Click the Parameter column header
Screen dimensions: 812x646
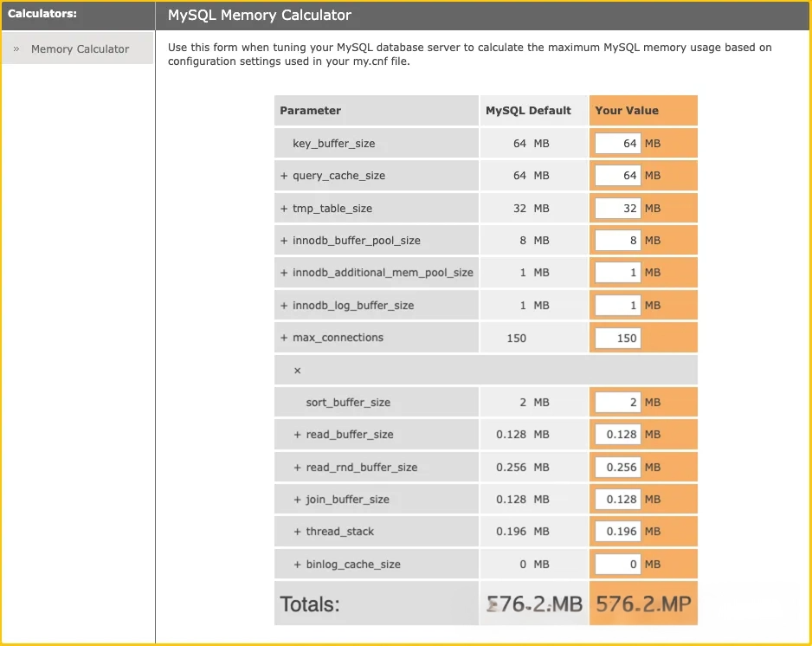tap(311, 111)
